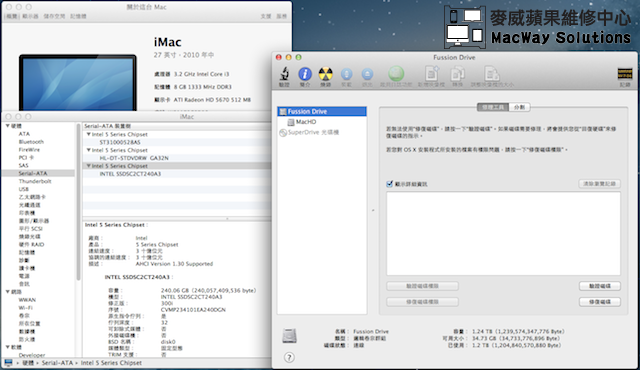This screenshot has height=370, width=640.
Task: Click inside the empty log output area
Action: point(503,234)
